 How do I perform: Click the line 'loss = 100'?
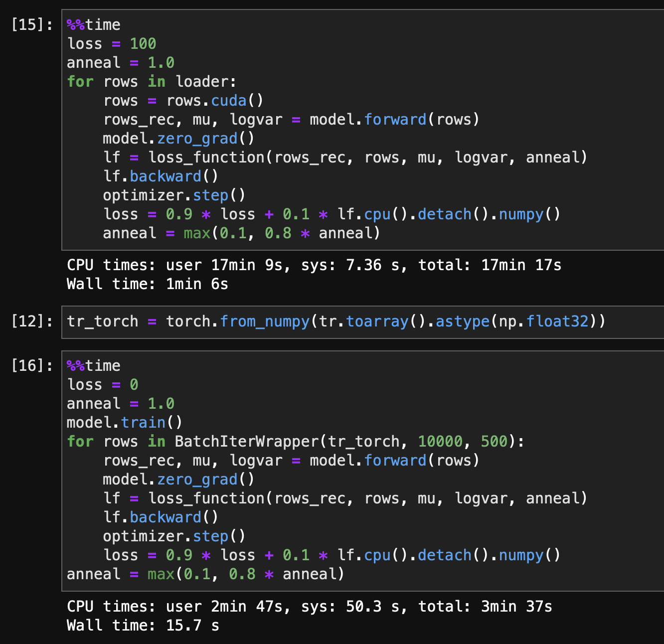point(112,43)
